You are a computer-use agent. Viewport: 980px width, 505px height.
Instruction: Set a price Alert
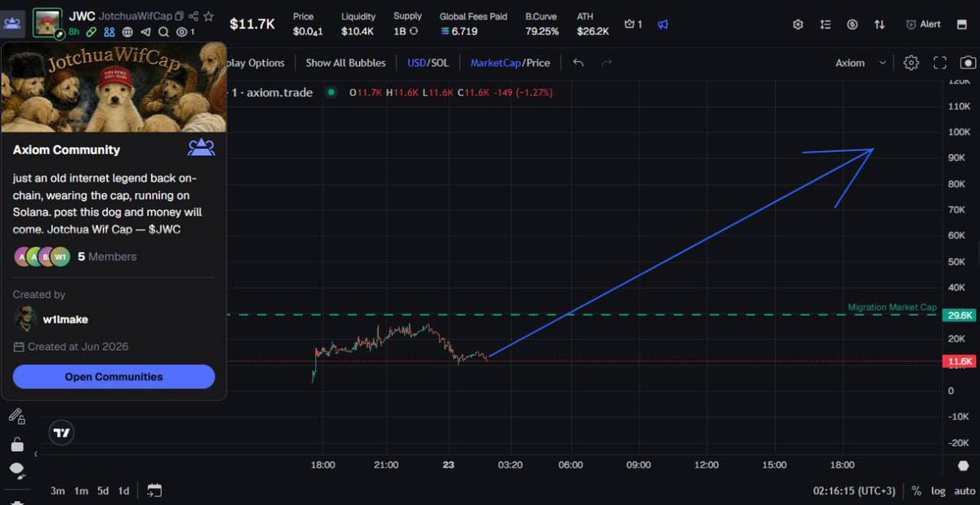point(923,25)
